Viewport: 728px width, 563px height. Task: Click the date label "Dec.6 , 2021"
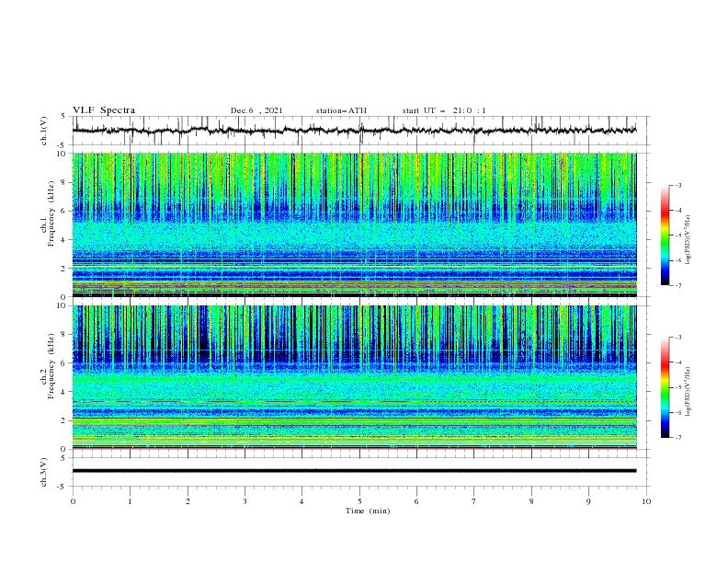(256, 110)
